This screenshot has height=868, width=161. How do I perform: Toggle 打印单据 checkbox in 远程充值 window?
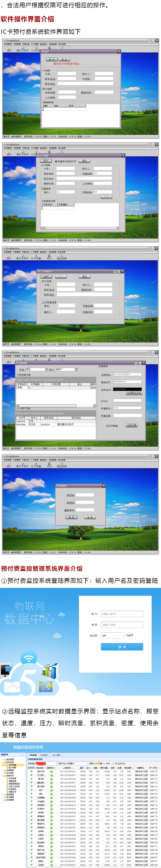tap(107, 426)
